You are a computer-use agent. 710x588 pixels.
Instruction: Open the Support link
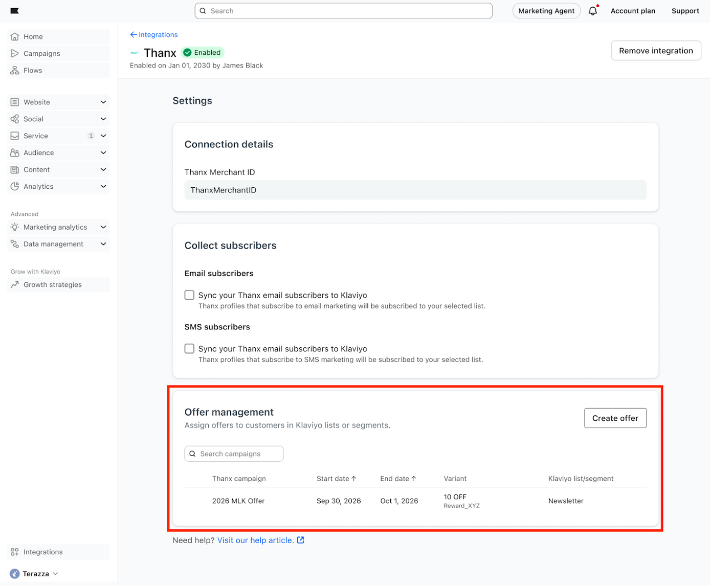point(685,11)
